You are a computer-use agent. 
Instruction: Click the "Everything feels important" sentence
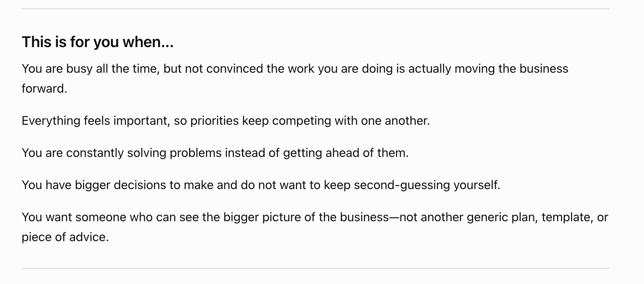[226, 121]
